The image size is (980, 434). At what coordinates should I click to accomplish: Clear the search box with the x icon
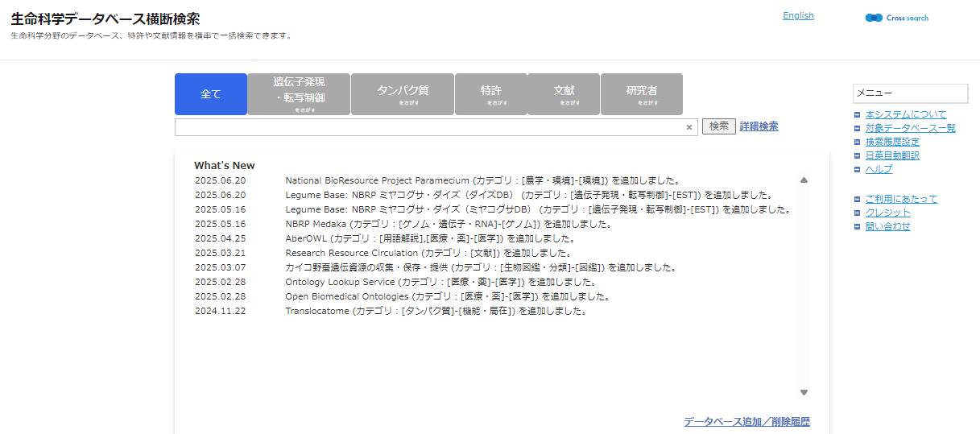pyautogui.click(x=688, y=127)
